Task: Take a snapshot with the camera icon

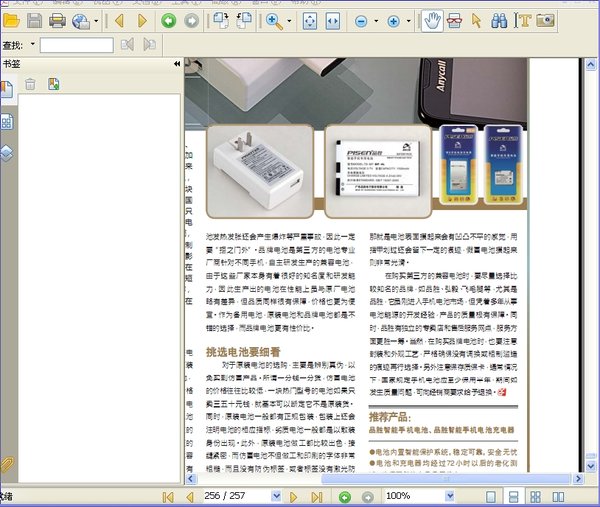Action: [545, 20]
